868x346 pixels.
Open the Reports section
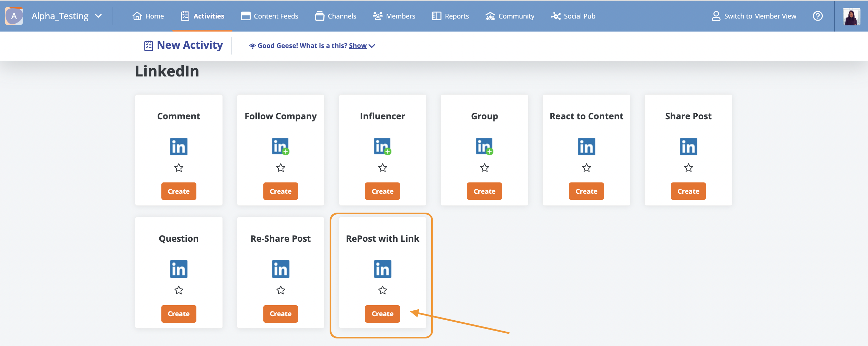click(450, 16)
